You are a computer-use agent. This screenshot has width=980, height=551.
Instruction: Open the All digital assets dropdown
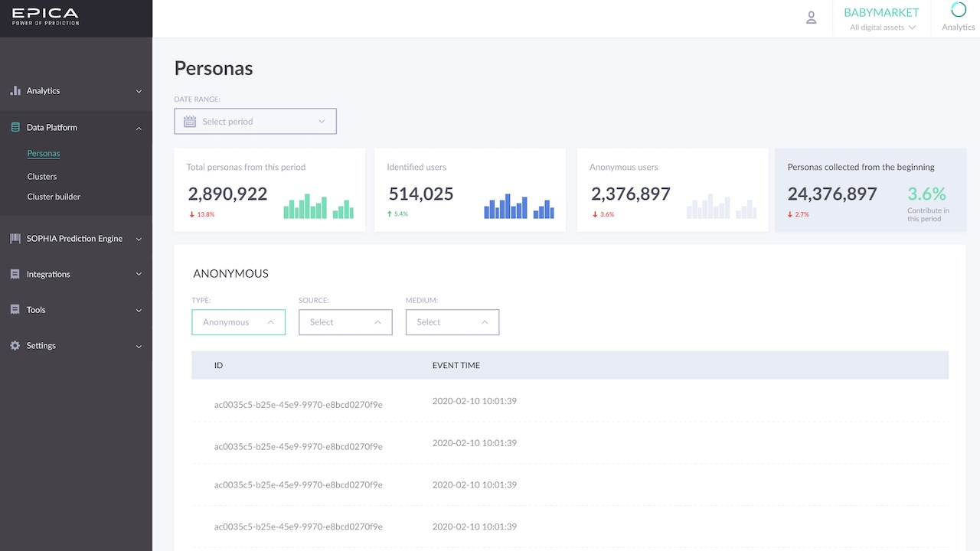883,28
